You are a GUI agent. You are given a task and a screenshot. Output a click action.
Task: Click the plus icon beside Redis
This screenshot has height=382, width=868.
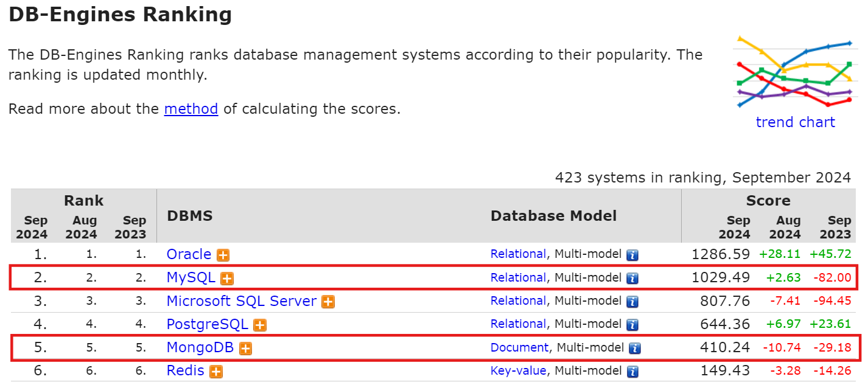point(215,372)
